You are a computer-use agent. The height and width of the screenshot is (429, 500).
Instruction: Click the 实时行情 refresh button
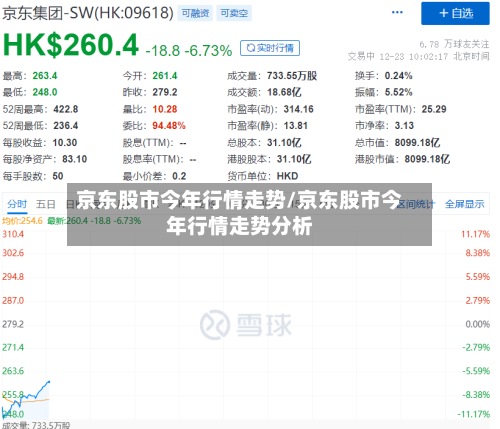270,48
